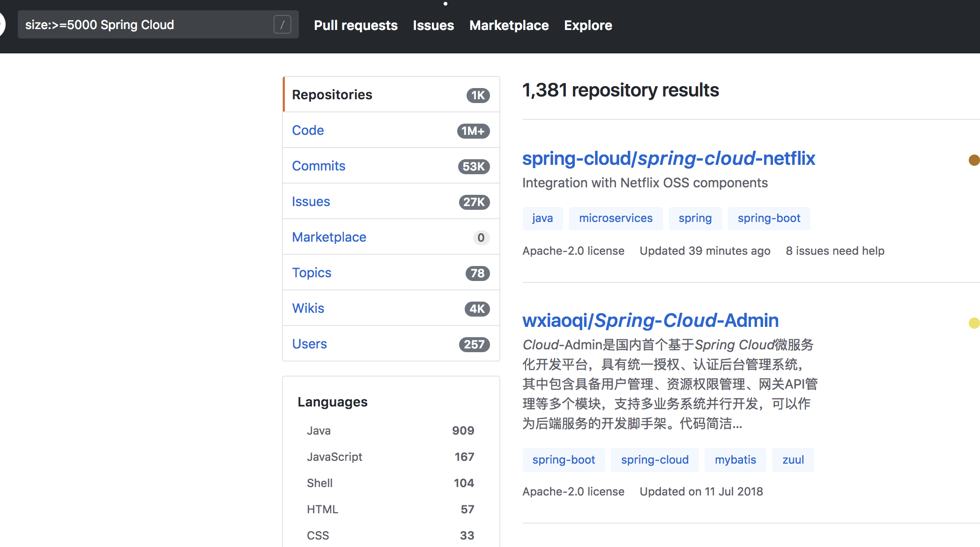Viewport: 980px width, 547px height.
Task: Open Issues in top navigation bar
Action: 433,25
